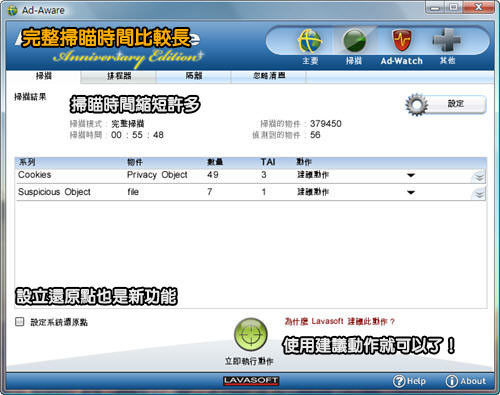Screen dimensions: 500x395
Task: Click the Help question mark icon
Action: [x=399, y=381]
